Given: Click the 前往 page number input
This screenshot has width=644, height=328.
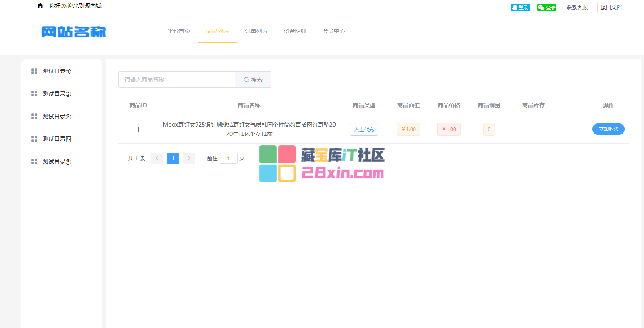Looking at the screenshot, I should coord(228,158).
